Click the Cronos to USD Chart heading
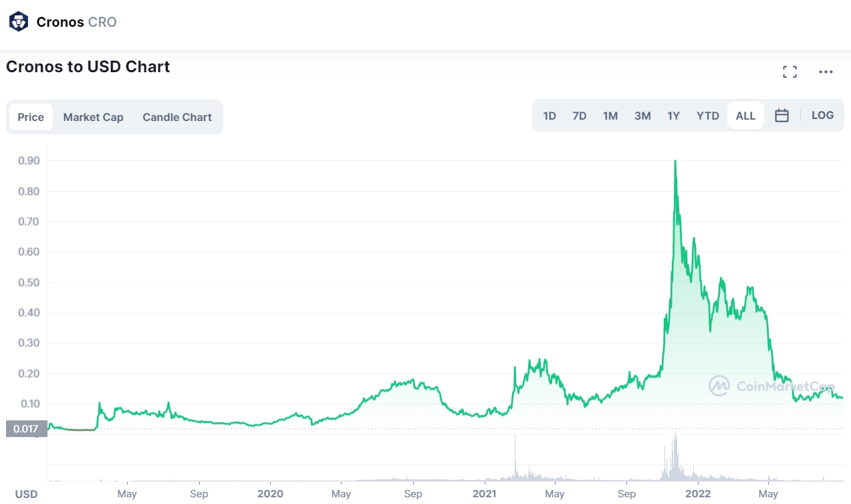The image size is (851, 504). click(88, 67)
